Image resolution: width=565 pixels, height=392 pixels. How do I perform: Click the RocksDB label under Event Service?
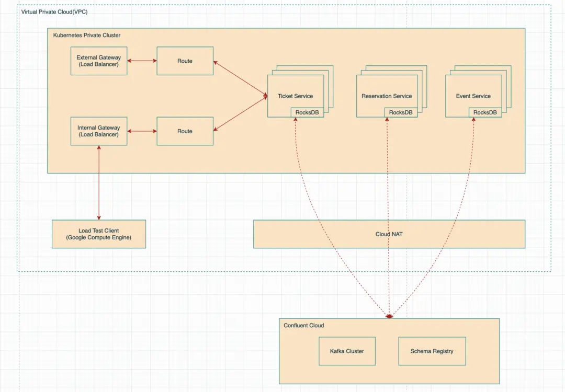[x=485, y=112]
